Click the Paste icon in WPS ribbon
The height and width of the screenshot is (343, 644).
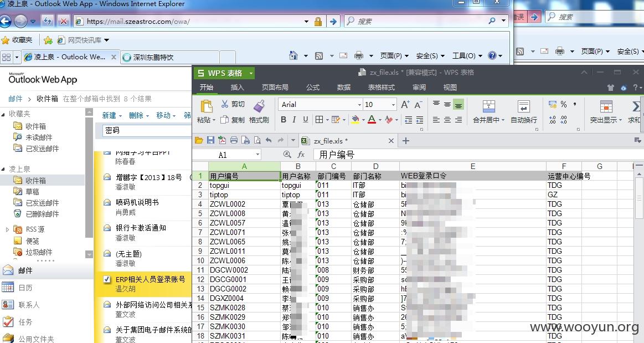pyautogui.click(x=206, y=106)
